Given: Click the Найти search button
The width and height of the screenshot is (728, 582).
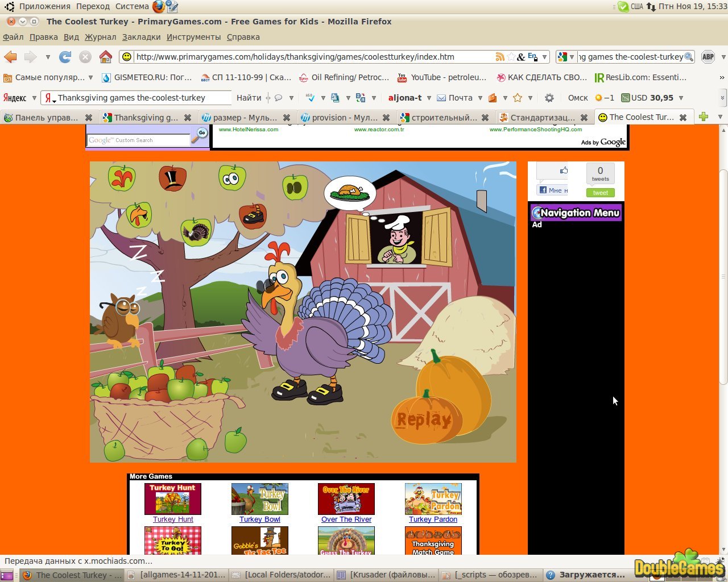Looking at the screenshot, I should 249,98.
